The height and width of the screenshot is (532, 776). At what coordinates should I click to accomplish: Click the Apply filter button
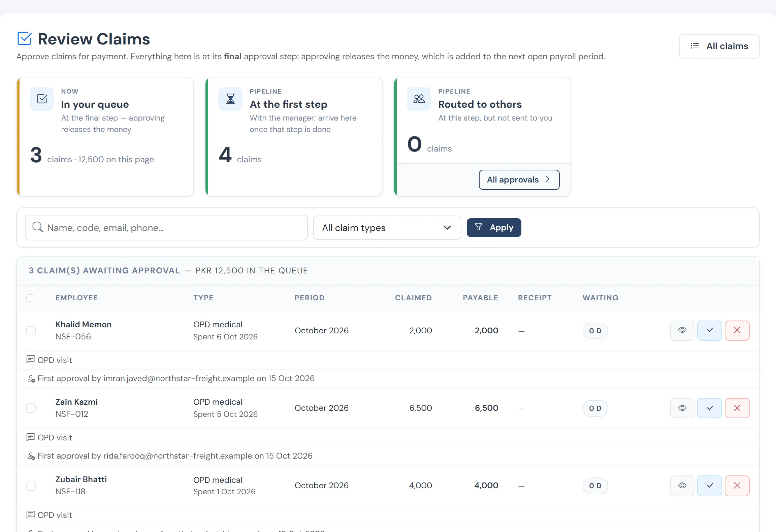[494, 228]
